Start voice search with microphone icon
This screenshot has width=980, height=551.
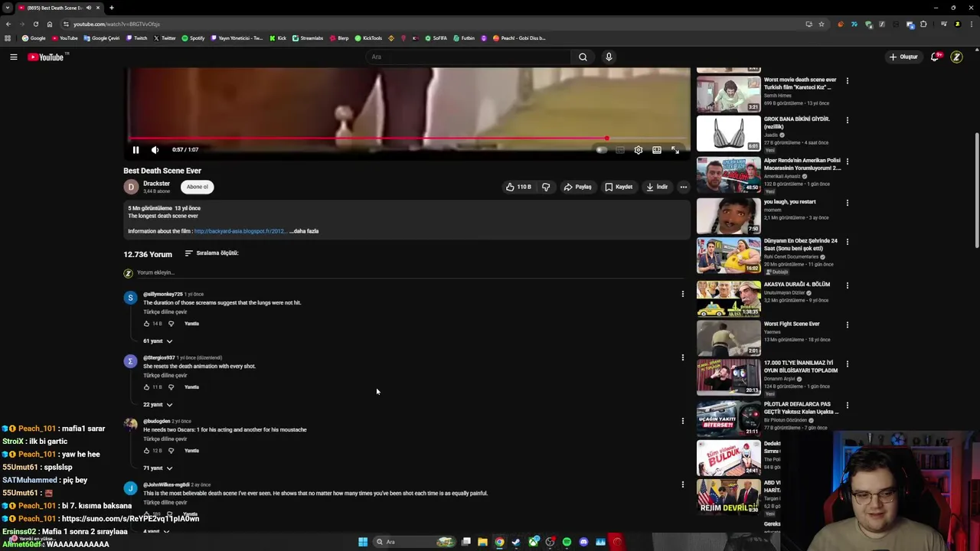tap(609, 57)
